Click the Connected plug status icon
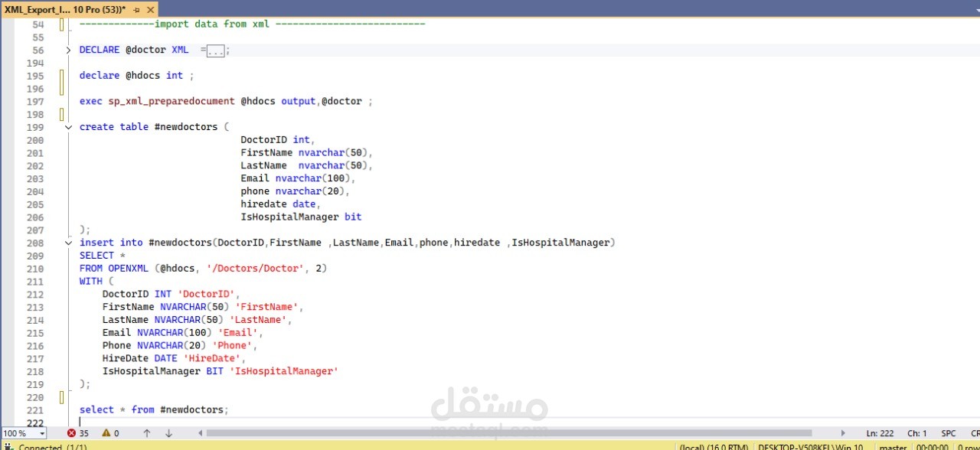Screen dimensions: 980x450 pyautogui.click(x=8, y=447)
